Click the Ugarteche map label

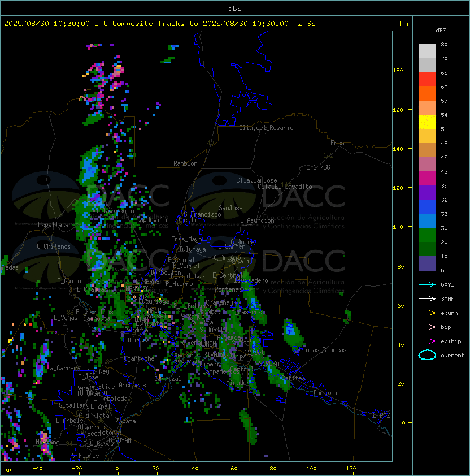(140, 358)
